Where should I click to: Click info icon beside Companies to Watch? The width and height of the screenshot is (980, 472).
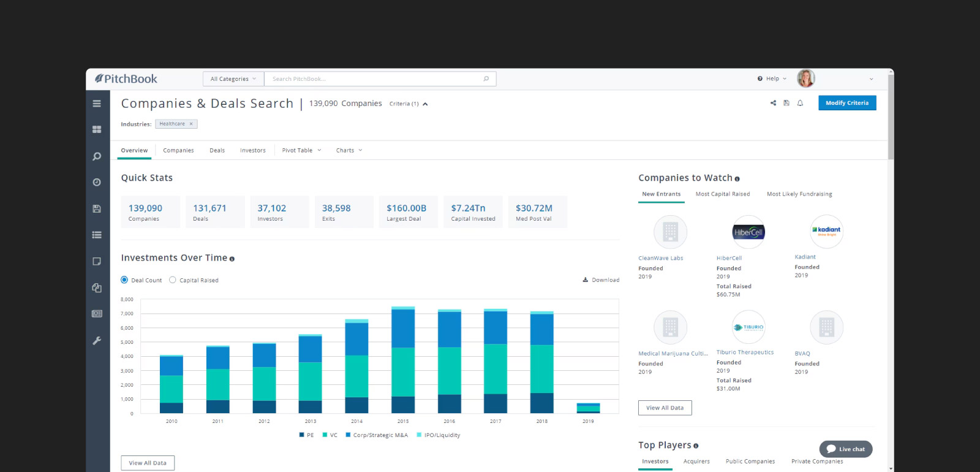[x=737, y=179]
